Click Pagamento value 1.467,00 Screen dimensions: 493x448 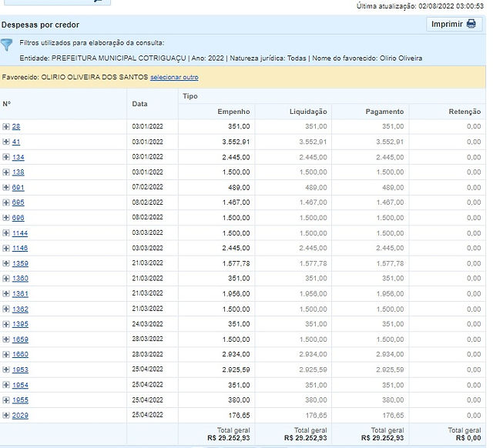point(391,202)
